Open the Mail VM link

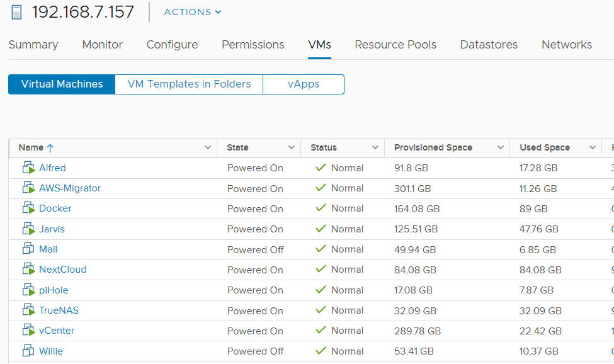click(x=48, y=249)
